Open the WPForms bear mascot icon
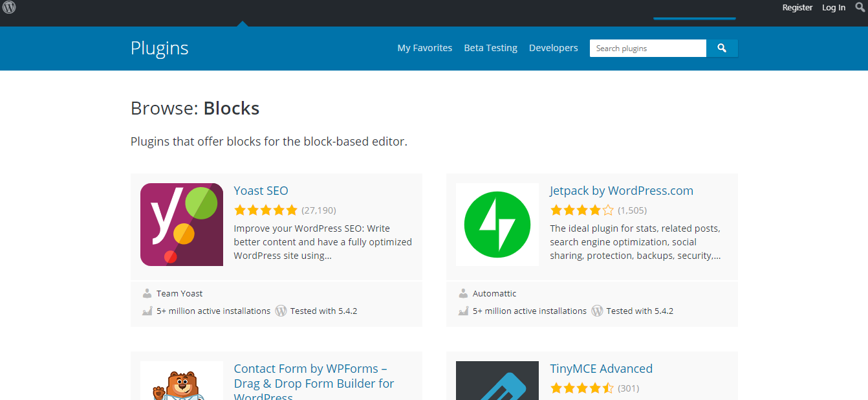The height and width of the screenshot is (400, 868). [x=182, y=381]
